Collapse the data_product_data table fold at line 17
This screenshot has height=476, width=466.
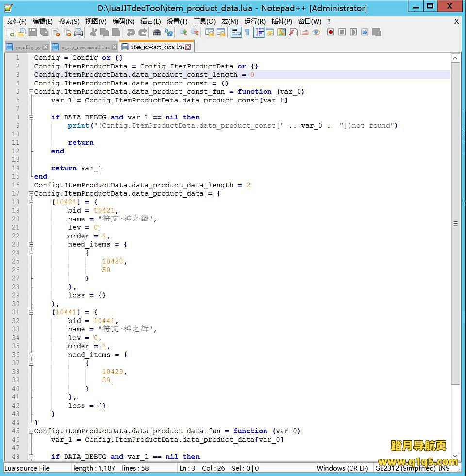(31, 194)
